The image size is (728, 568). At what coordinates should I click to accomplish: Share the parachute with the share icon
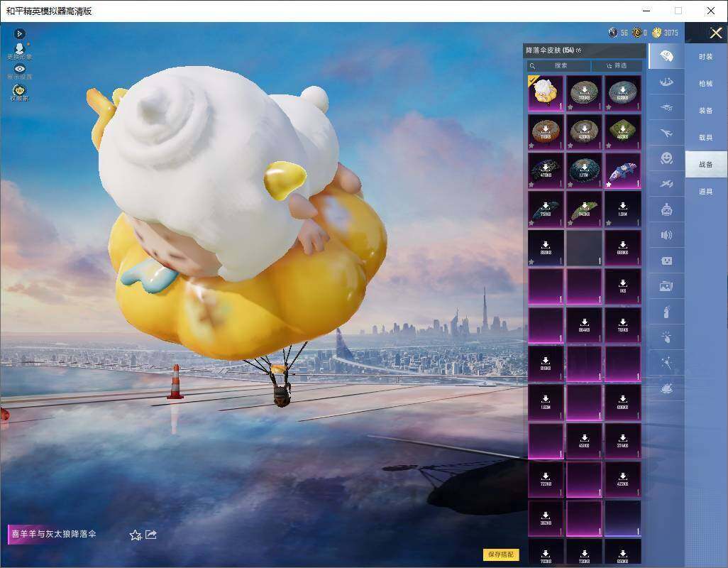tap(151, 535)
